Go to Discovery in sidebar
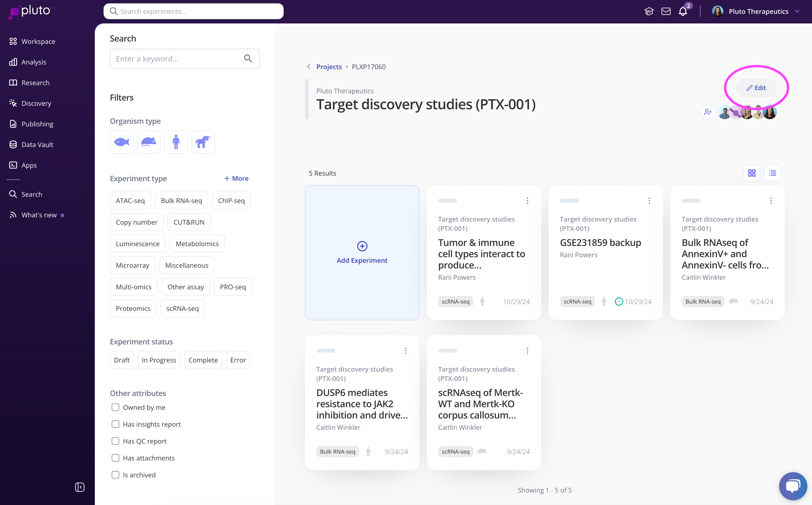The image size is (812, 505). tap(36, 103)
